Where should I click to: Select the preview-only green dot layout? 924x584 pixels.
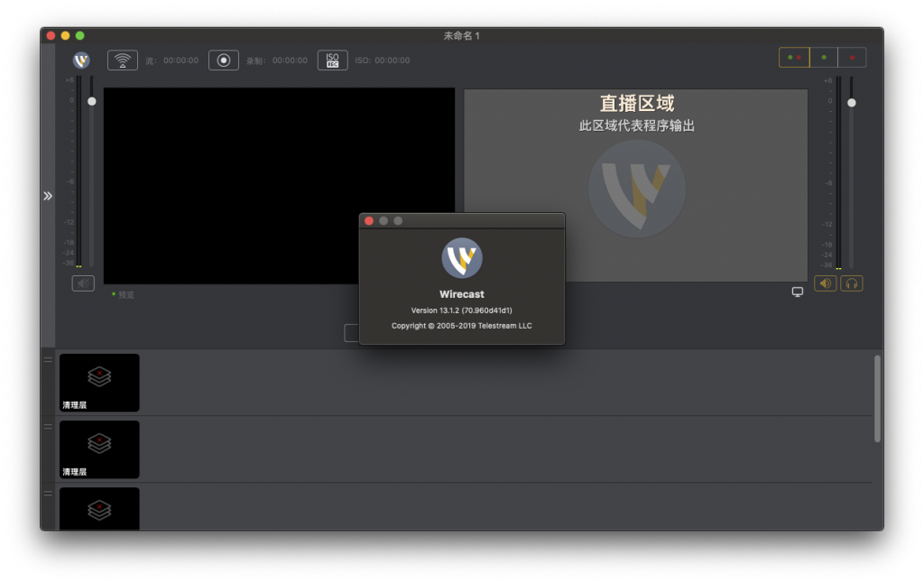[x=824, y=57]
